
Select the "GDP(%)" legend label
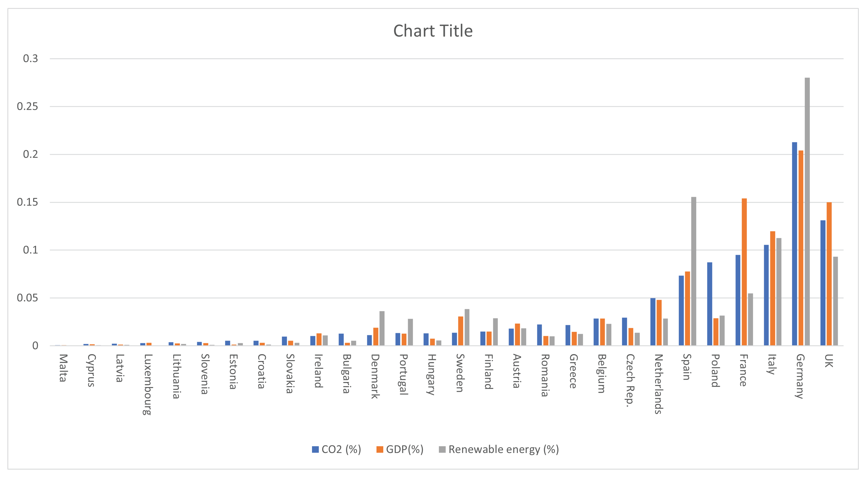[404, 449]
